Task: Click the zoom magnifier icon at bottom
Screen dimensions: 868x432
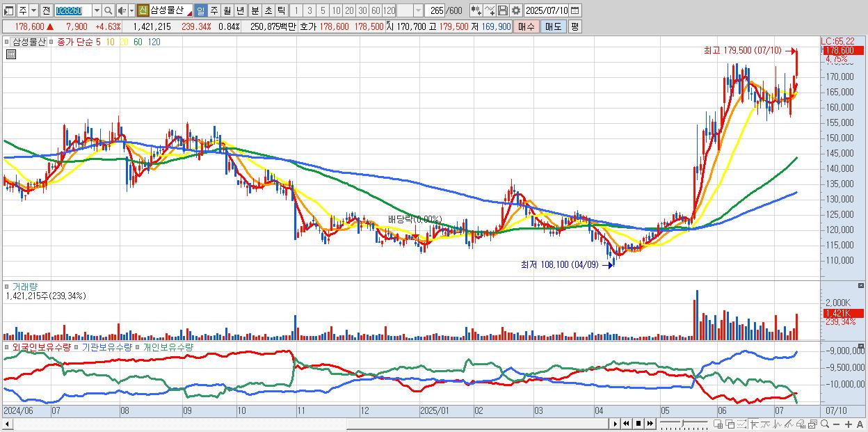Action: click(x=824, y=424)
